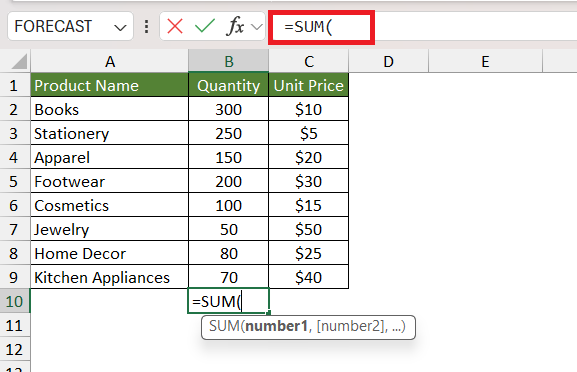Click quantity cell 200
The image size is (577, 372).
click(x=229, y=181)
